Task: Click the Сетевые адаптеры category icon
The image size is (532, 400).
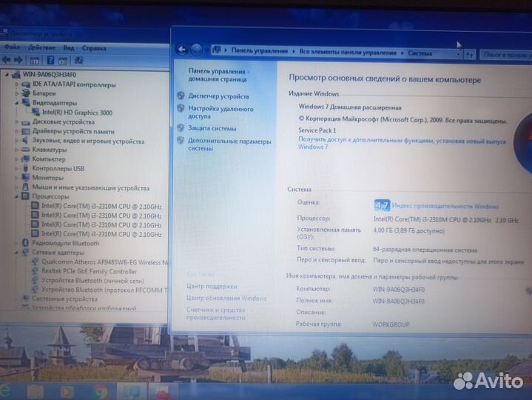Action: click(x=25, y=253)
